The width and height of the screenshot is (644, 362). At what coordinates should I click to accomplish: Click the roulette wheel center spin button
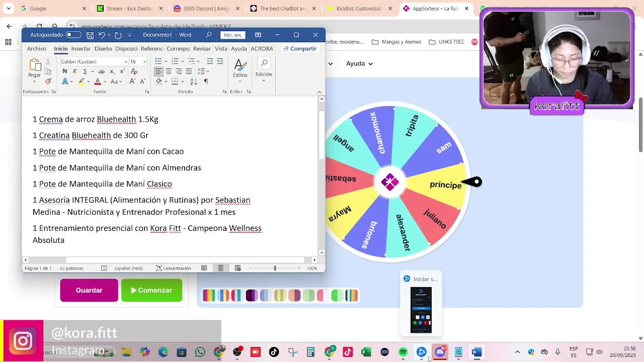(389, 182)
